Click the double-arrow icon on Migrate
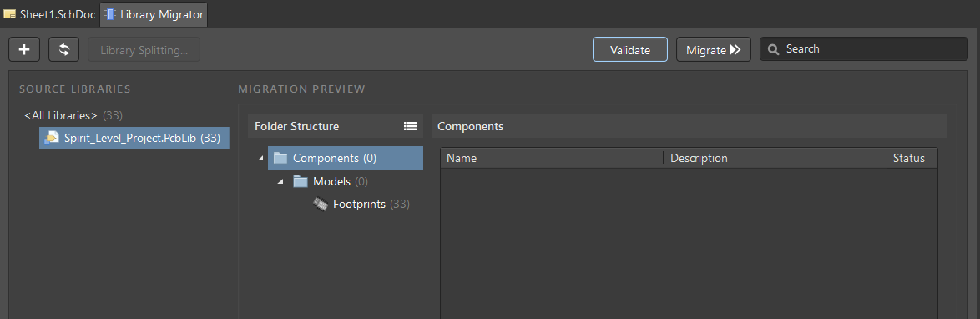This screenshot has width=980, height=319. click(735, 50)
